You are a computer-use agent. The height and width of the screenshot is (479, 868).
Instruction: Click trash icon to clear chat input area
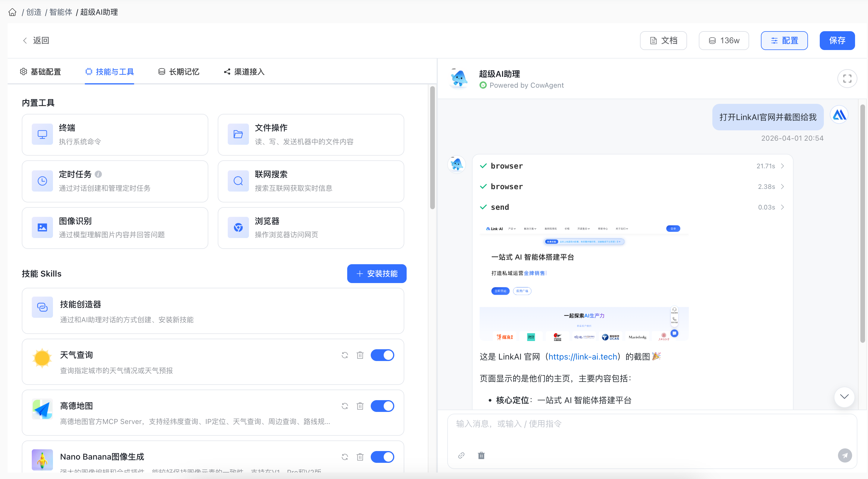point(481,455)
